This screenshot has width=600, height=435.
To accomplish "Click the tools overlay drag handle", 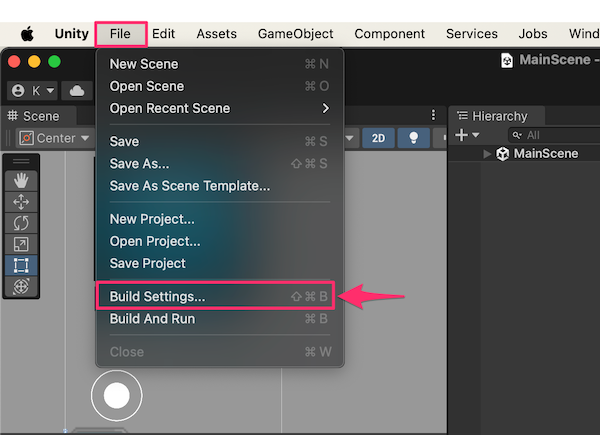I will point(21,161).
